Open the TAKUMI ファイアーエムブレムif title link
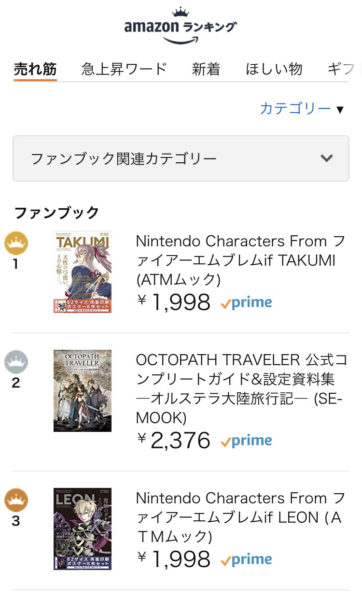Screen dimensions: 362x600 point(240,261)
